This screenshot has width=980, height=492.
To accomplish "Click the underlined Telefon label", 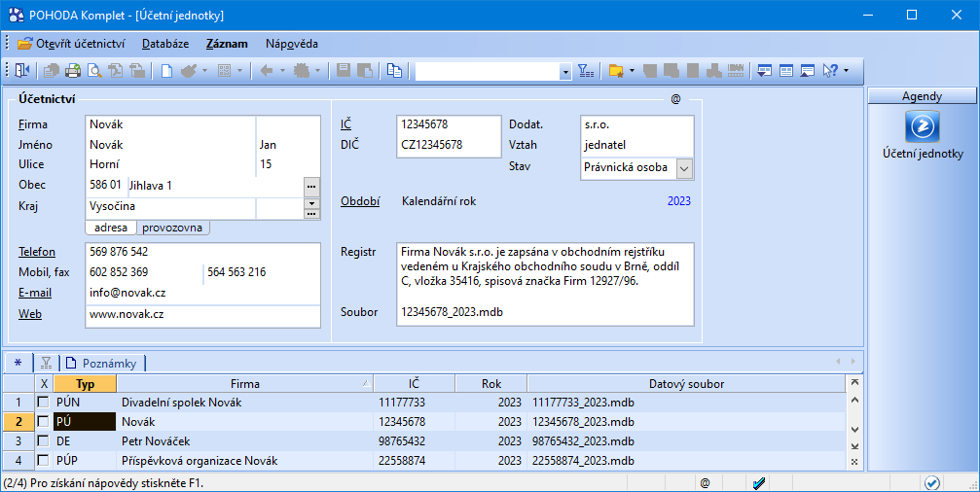I will click(37, 252).
